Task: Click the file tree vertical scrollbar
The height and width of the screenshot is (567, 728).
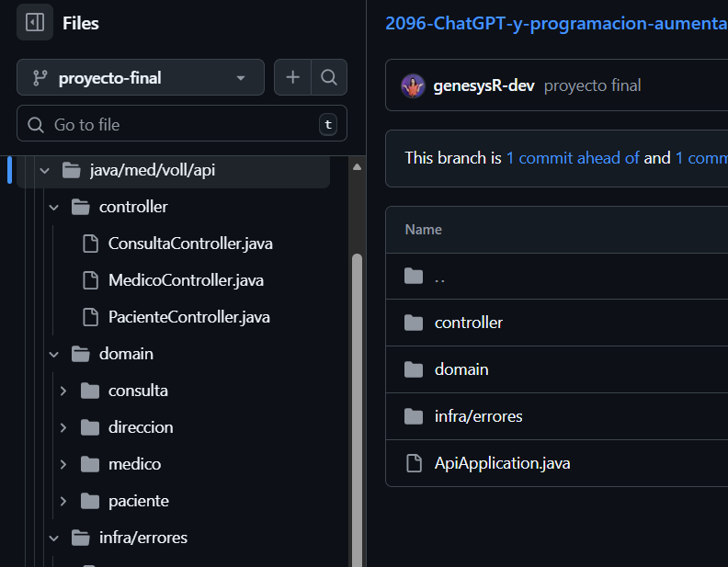Action: pos(357,404)
